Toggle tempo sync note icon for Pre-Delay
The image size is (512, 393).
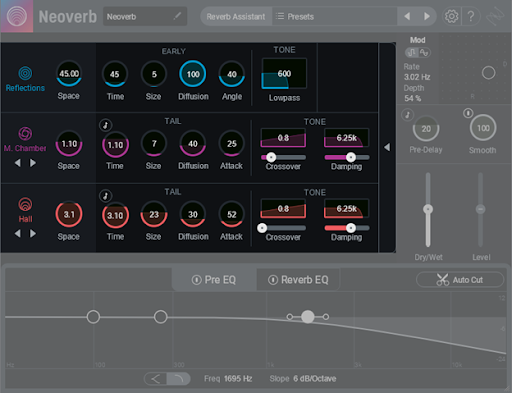click(407, 115)
